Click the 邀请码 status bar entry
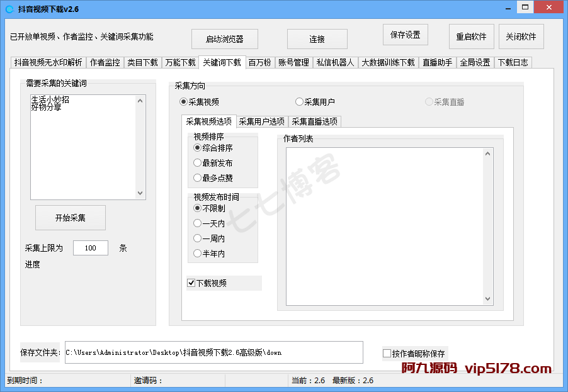Image resolution: width=568 pixels, height=392 pixels. (149, 381)
